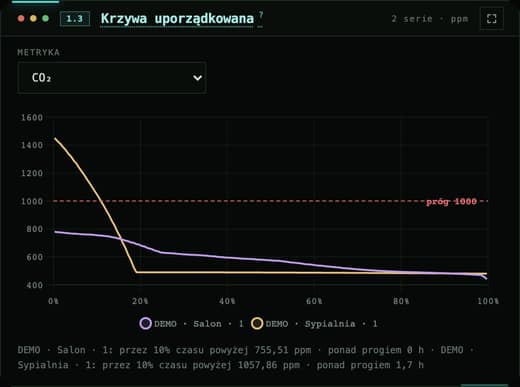Image resolution: width=520 pixels, height=387 pixels.
Task: Click the 1000 y-axis label
Action: point(32,201)
